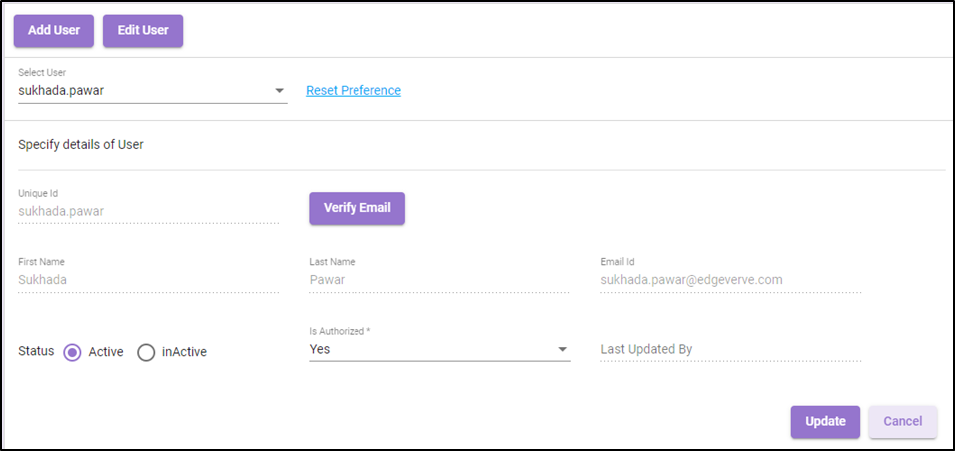The height and width of the screenshot is (451, 955).
Task: Click the inActive radio label text
Action: click(185, 352)
